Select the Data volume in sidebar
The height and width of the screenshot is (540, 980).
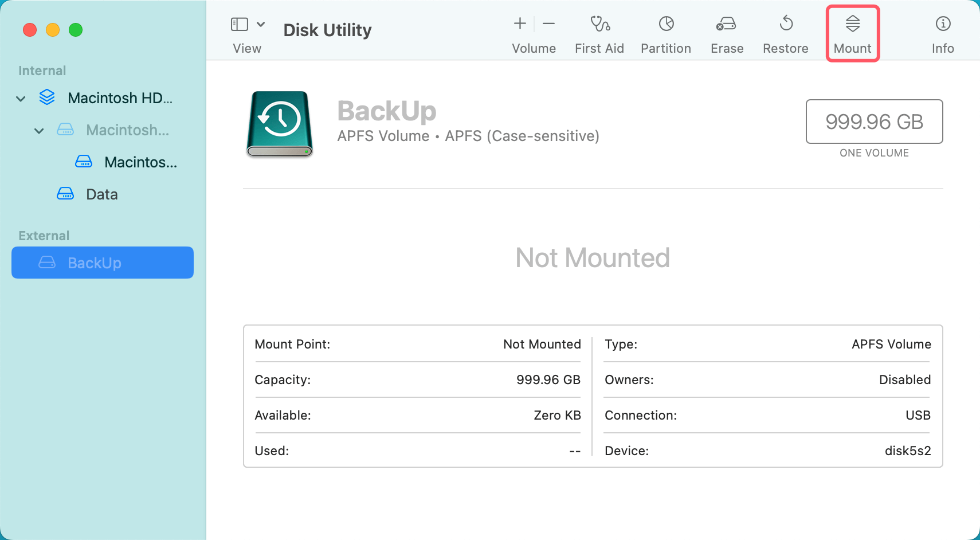101,194
